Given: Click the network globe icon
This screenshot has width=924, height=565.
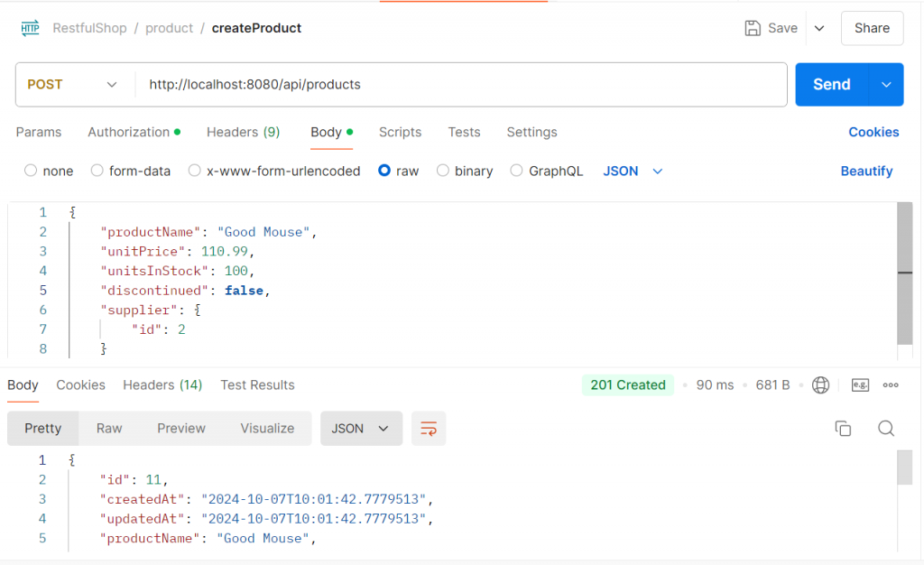Looking at the screenshot, I should pos(820,385).
